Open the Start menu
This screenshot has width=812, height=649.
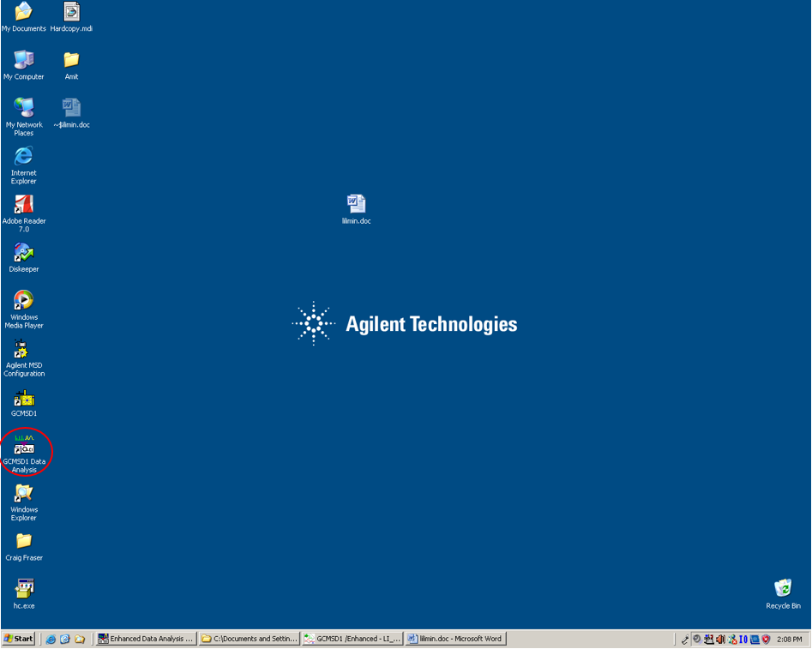point(19,639)
